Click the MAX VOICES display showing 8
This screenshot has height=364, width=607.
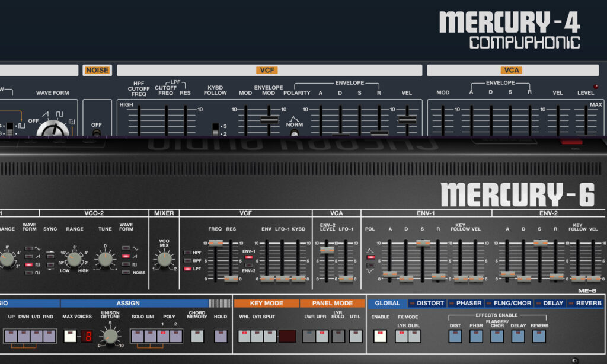pos(86,336)
